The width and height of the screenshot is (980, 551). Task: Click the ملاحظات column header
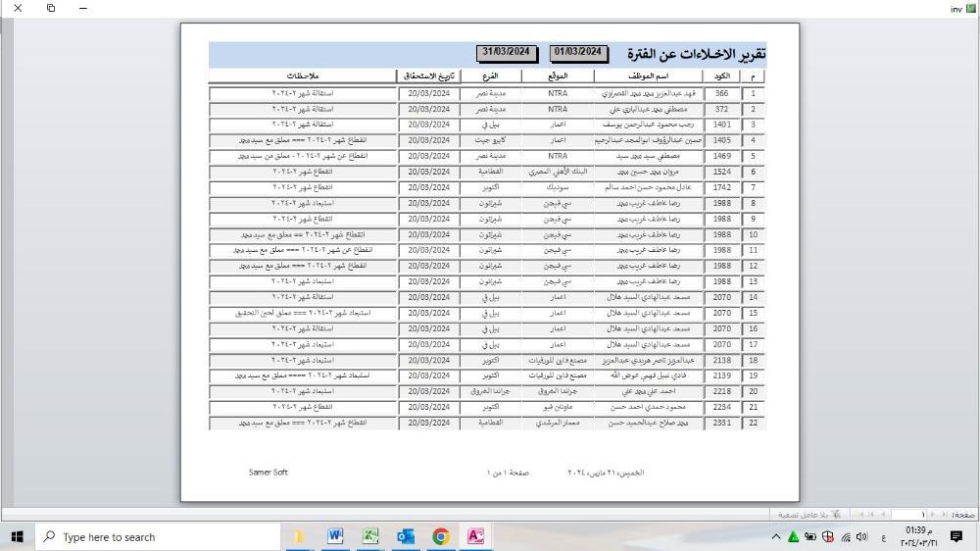coord(303,75)
